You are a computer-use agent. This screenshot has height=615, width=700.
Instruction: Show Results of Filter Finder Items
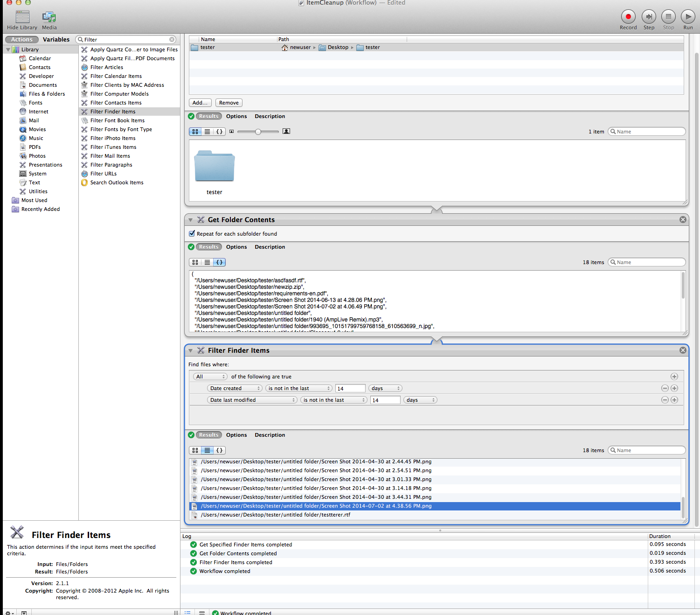point(208,435)
